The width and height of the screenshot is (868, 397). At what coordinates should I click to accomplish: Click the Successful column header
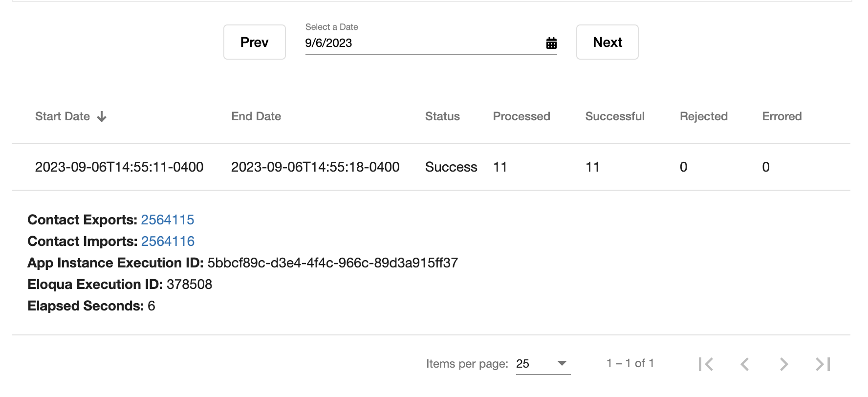click(615, 116)
